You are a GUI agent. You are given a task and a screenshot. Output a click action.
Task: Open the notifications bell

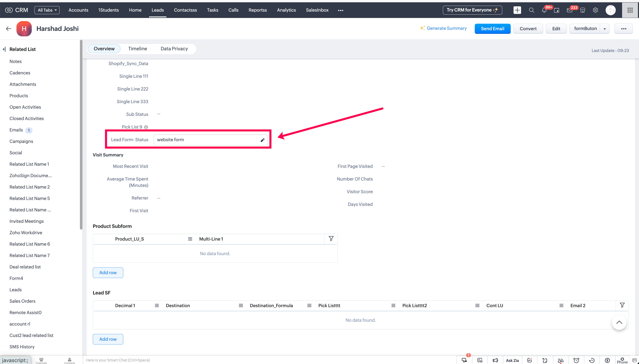544,10
